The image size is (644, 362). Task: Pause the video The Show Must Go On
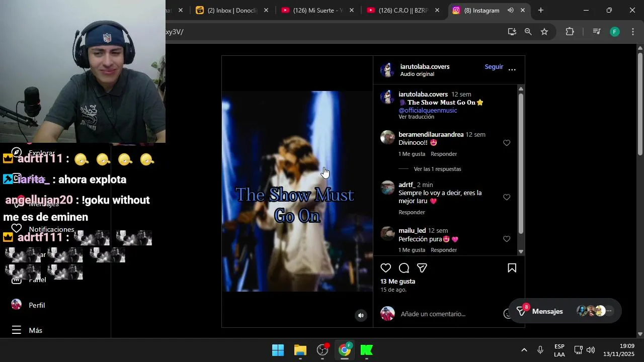coord(297,191)
